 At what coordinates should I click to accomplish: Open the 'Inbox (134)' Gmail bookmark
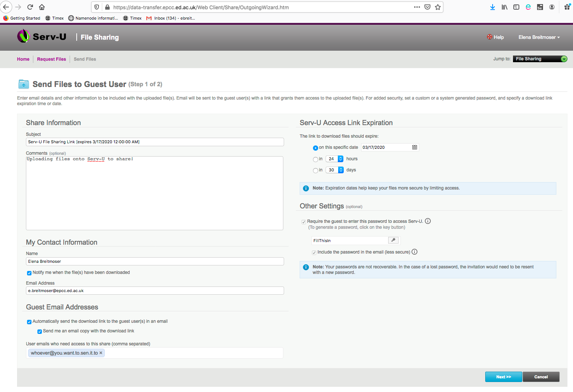point(170,18)
